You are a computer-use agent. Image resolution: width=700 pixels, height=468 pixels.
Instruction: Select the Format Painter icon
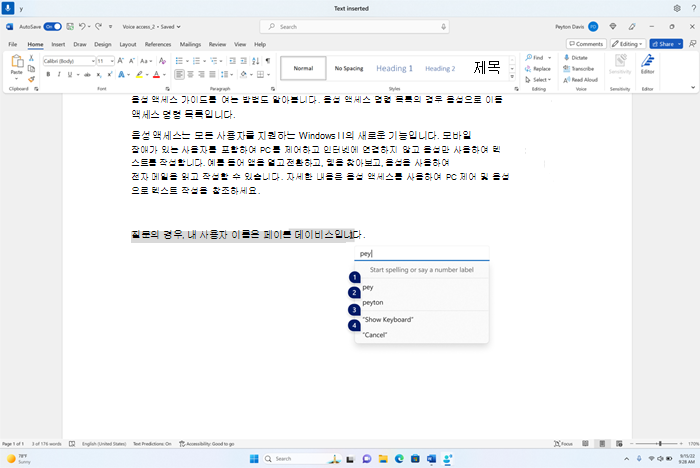click(x=31, y=79)
